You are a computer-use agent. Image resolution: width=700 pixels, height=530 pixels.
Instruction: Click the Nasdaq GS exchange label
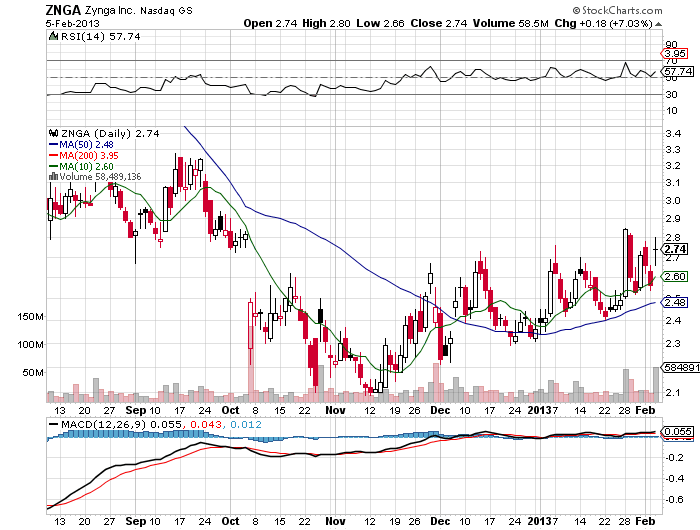(166, 11)
